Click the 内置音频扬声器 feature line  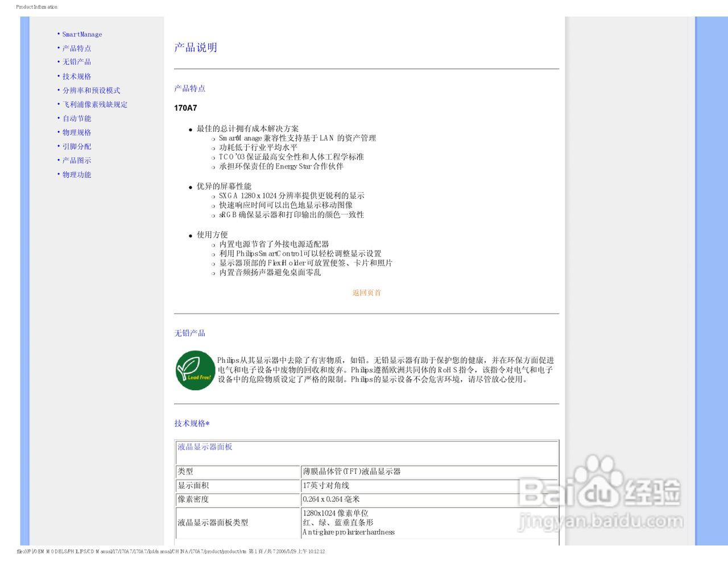[x=270, y=272]
